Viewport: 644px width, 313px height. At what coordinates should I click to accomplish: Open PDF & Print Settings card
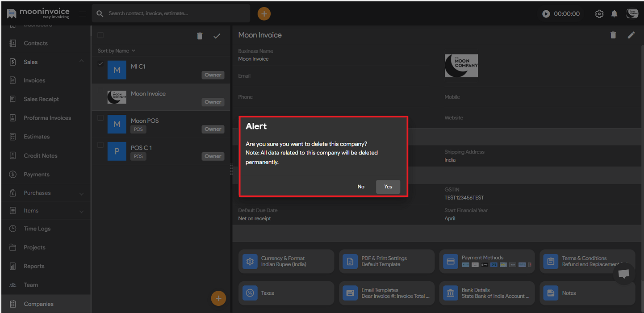(x=387, y=261)
